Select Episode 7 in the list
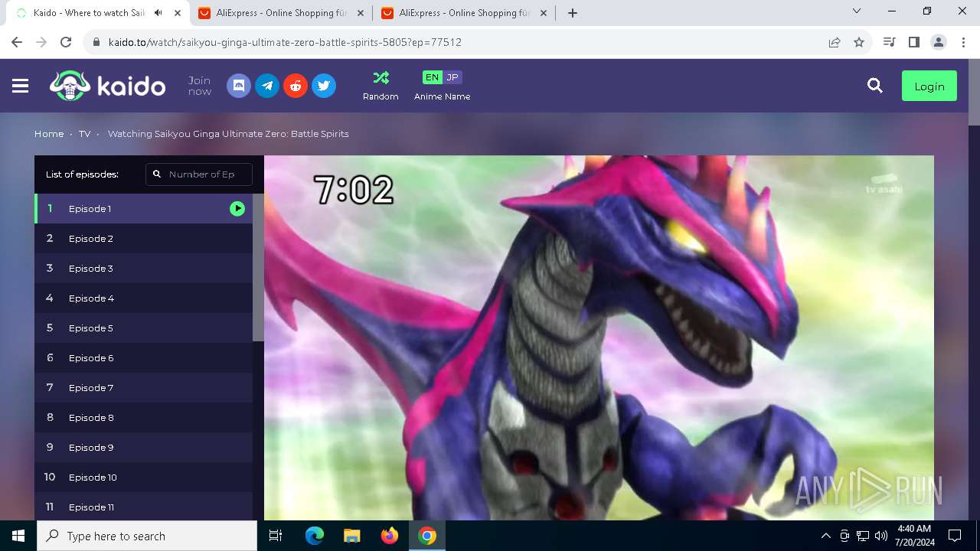Image resolution: width=980 pixels, height=551 pixels. (143, 387)
